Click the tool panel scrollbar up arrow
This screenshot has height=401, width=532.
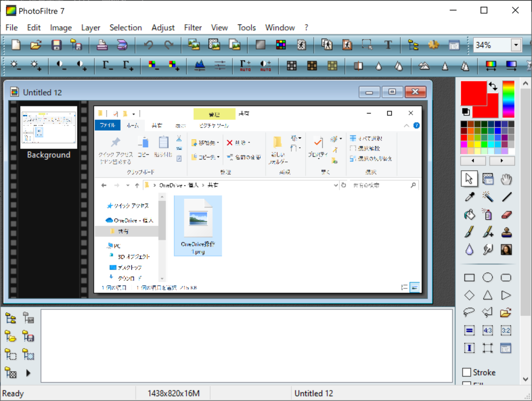[x=526, y=83]
